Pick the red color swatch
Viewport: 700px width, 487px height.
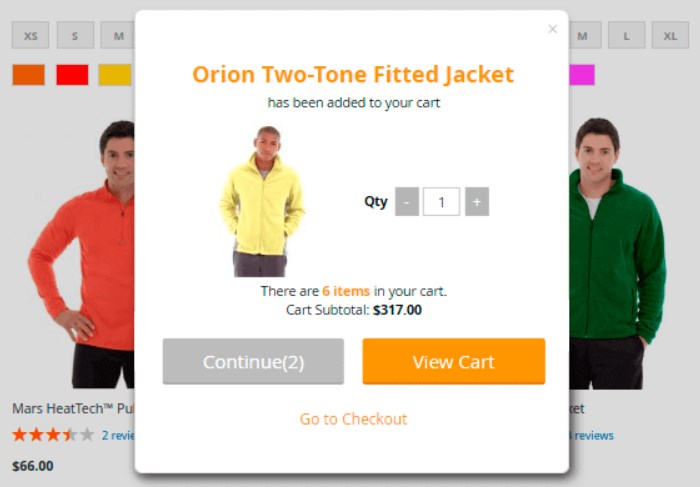72,75
